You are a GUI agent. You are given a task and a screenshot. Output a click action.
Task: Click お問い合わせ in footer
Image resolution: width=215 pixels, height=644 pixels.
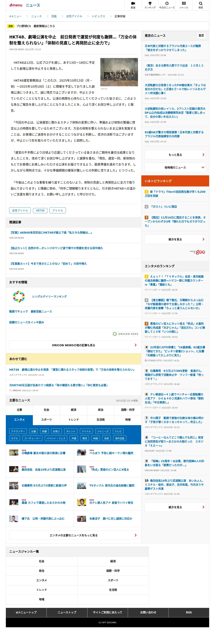pos(148,612)
